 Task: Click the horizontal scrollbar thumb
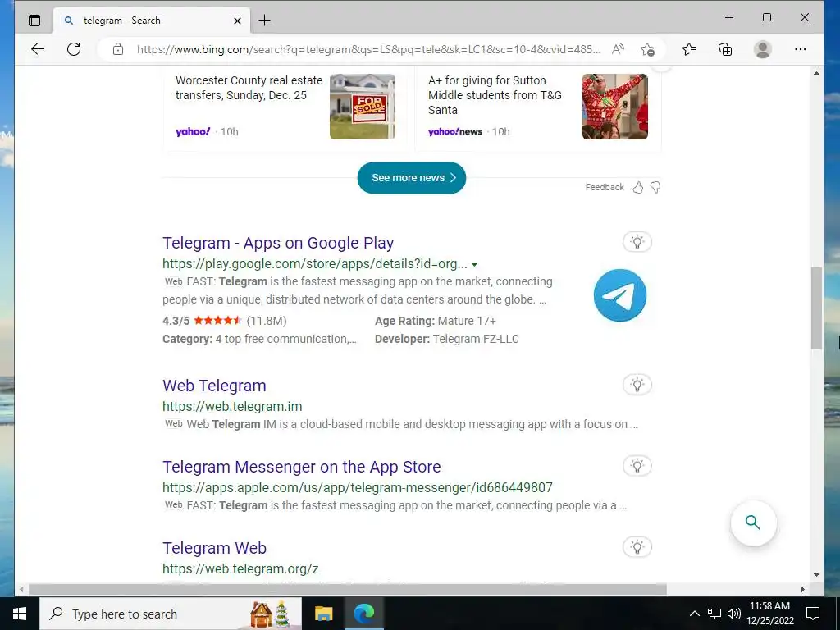point(348,589)
